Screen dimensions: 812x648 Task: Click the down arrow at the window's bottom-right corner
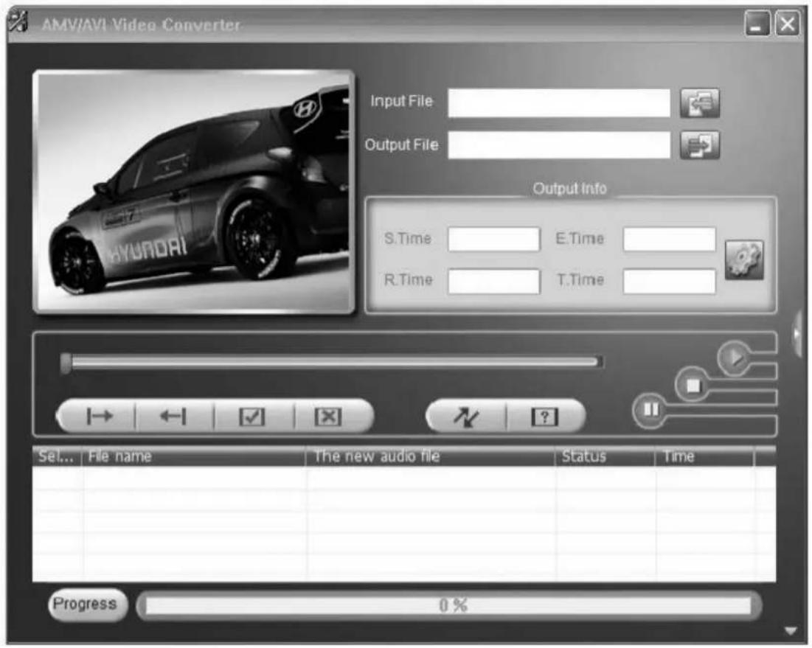point(791,630)
